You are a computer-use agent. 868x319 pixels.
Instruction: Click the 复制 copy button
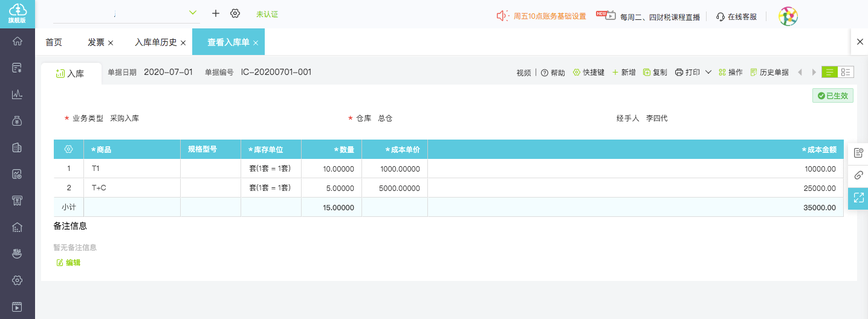click(655, 72)
